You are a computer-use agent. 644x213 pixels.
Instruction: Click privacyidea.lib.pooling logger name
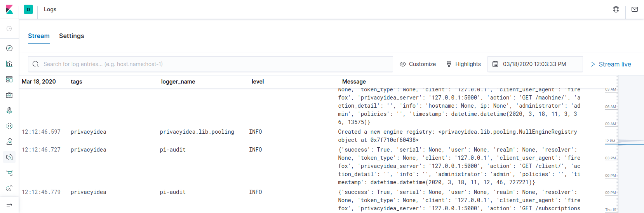pos(197,132)
